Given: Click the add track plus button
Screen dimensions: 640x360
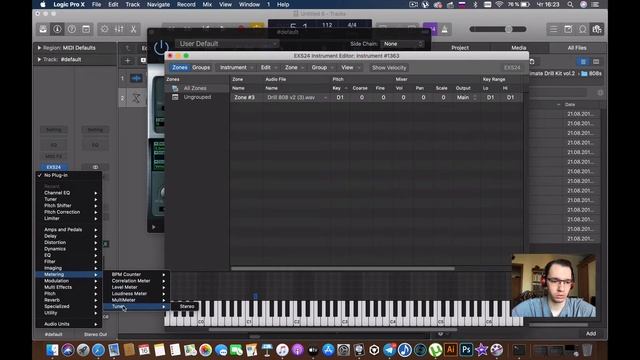Looking at the screenshot, I should coord(128,60).
